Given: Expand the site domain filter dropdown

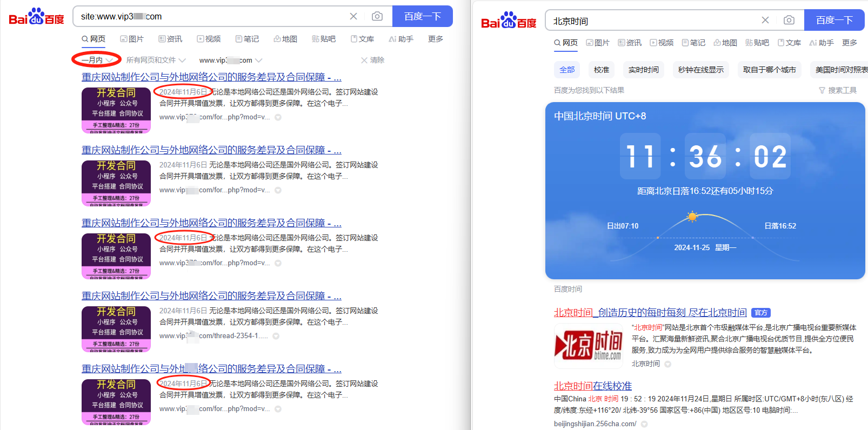Looking at the screenshot, I should pos(231,60).
